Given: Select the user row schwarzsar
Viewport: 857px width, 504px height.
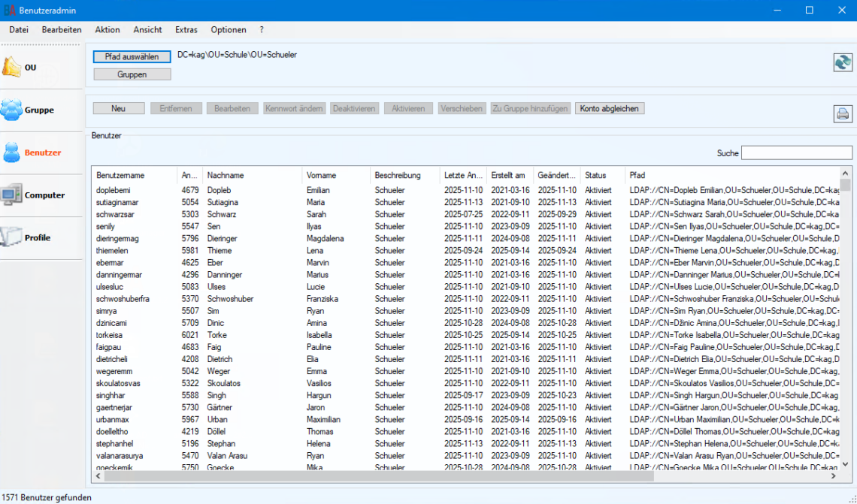Looking at the screenshot, I should click(x=117, y=214).
